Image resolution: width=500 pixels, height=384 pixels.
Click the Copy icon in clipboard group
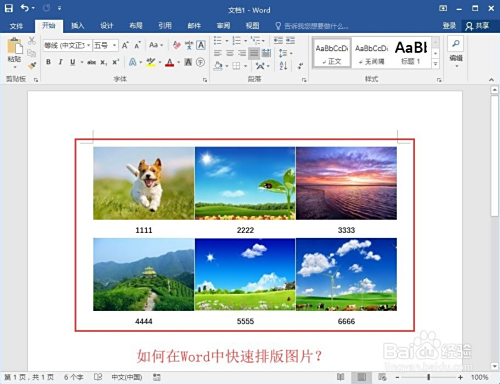[32, 53]
